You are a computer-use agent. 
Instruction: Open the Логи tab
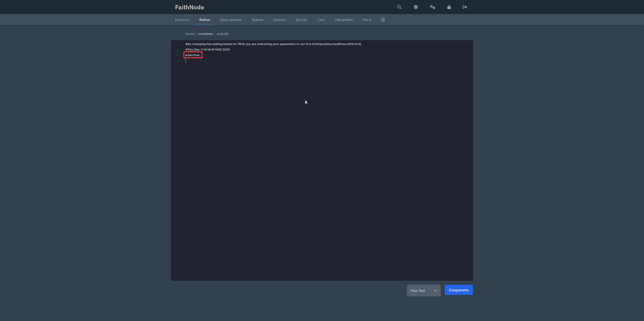pos(367,20)
